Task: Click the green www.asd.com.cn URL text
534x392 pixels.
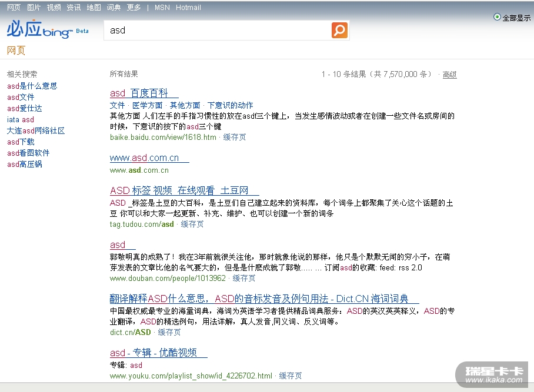Action: 139,170
